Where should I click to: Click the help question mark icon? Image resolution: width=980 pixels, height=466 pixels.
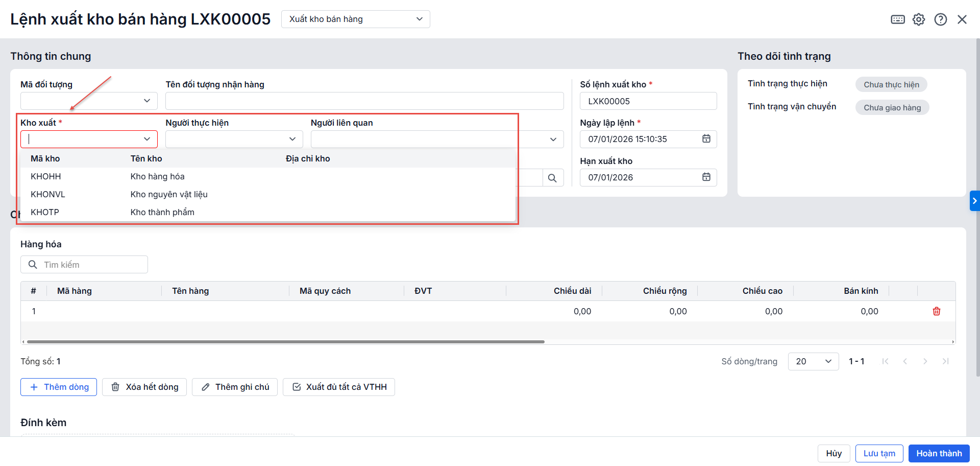coord(940,19)
